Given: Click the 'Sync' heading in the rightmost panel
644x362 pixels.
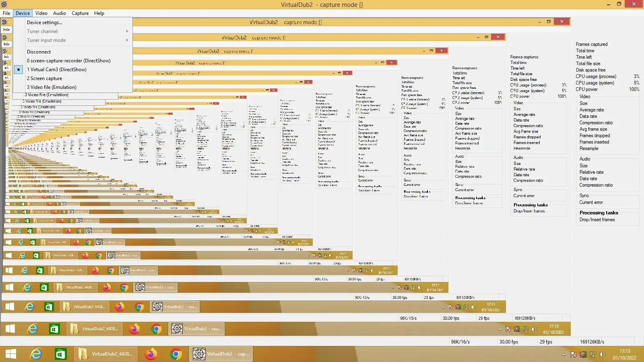Looking at the screenshot, I should point(584,195).
